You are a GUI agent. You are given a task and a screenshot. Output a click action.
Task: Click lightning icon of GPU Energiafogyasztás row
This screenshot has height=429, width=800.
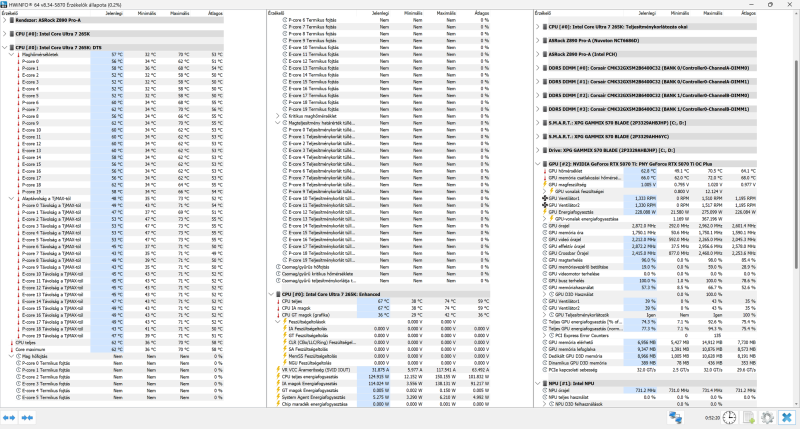pos(545,212)
